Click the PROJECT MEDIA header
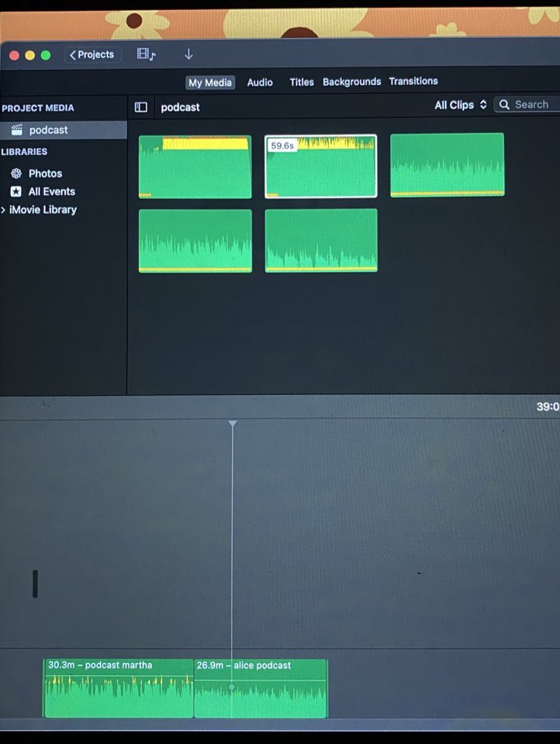This screenshot has width=560, height=744. tap(38, 108)
